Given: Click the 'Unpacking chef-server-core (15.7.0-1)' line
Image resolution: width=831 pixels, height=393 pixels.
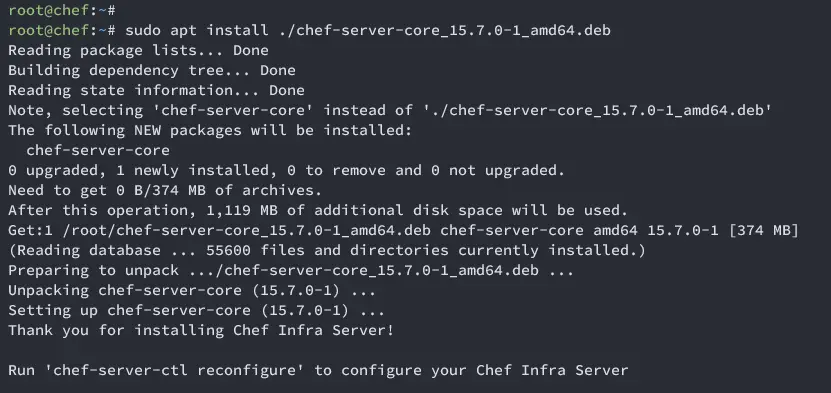Looking at the screenshot, I should (x=192, y=290).
